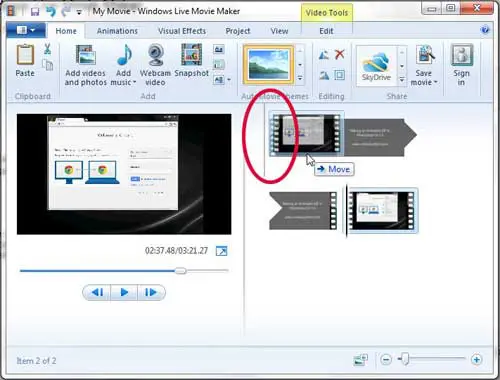
Task: Open the Sign in button
Action: [462, 65]
